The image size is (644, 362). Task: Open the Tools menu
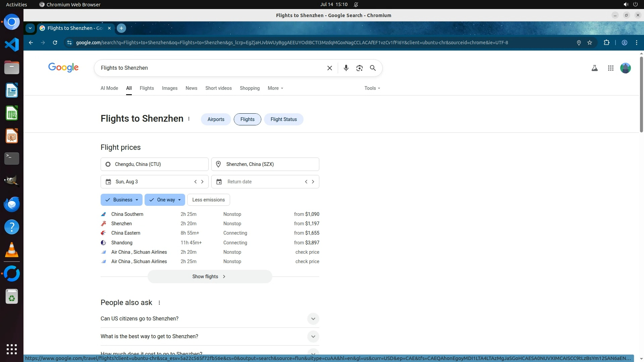372,88
